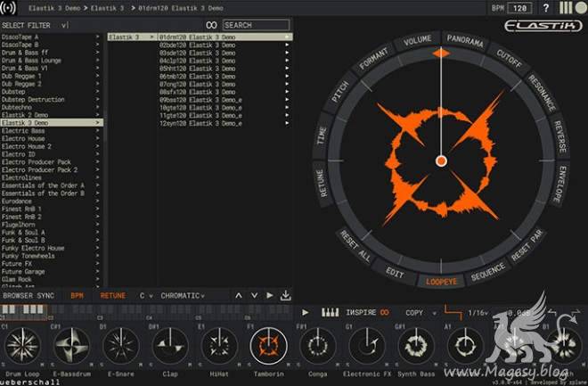Image resolution: width=588 pixels, height=386 pixels.
Task: Select the A1 key sample pad
Action: (x=465, y=346)
